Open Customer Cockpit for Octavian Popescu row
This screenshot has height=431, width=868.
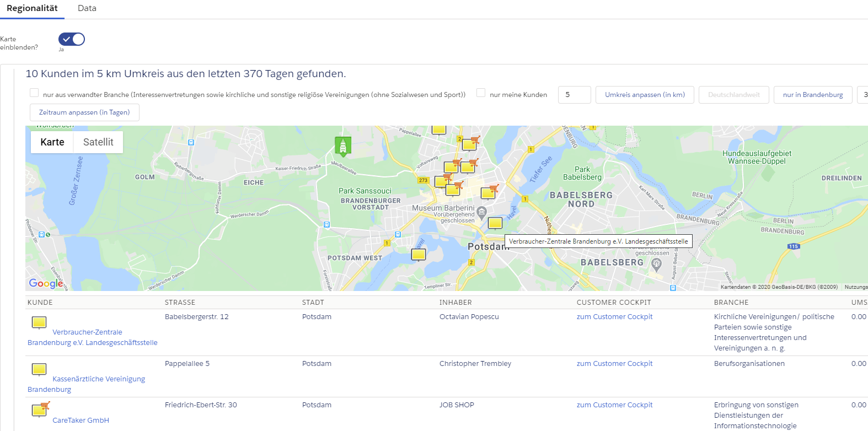click(x=614, y=317)
